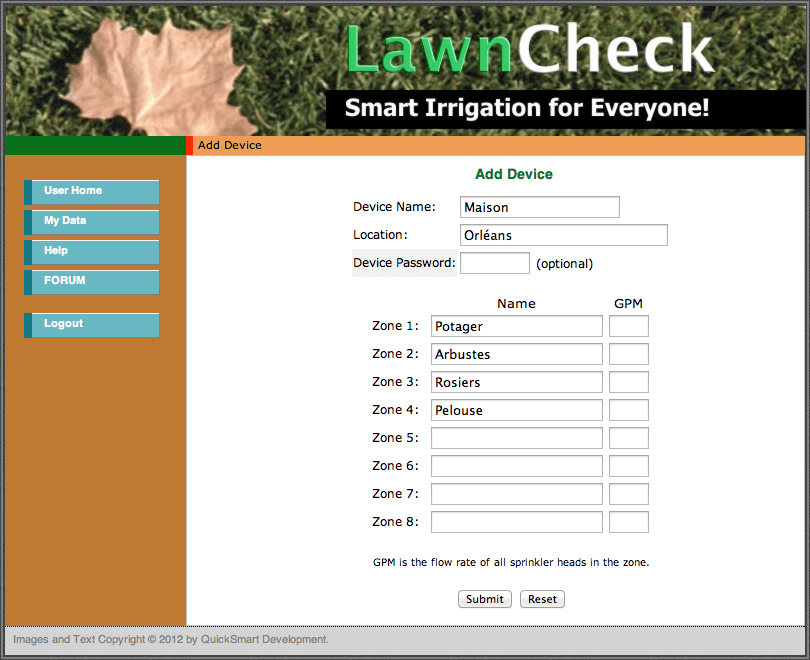This screenshot has width=810, height=660.
Task: Click the GPM column header
Action: [x=628, y=304]
